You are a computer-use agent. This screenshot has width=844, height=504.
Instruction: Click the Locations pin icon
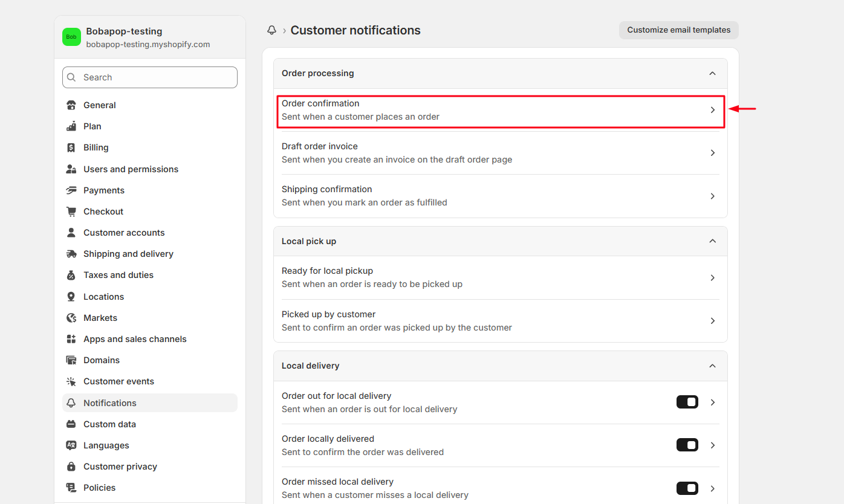point(71,297)
